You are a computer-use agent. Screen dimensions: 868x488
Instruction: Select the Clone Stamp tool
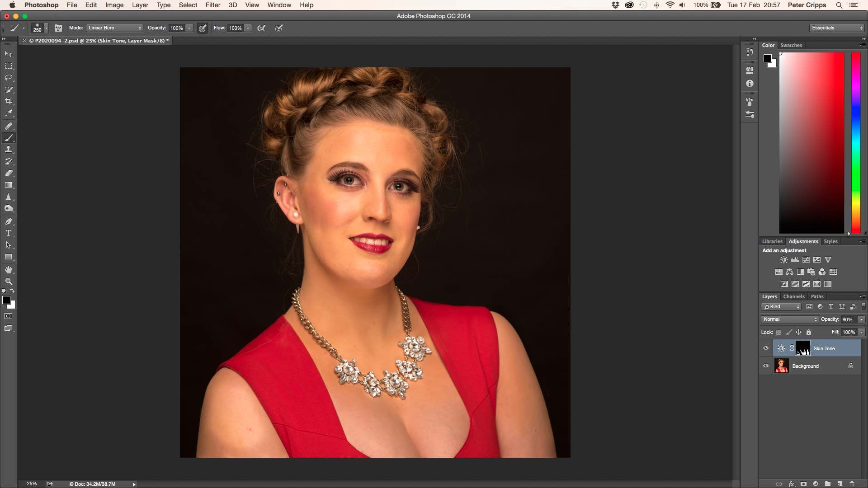(9, 150)
